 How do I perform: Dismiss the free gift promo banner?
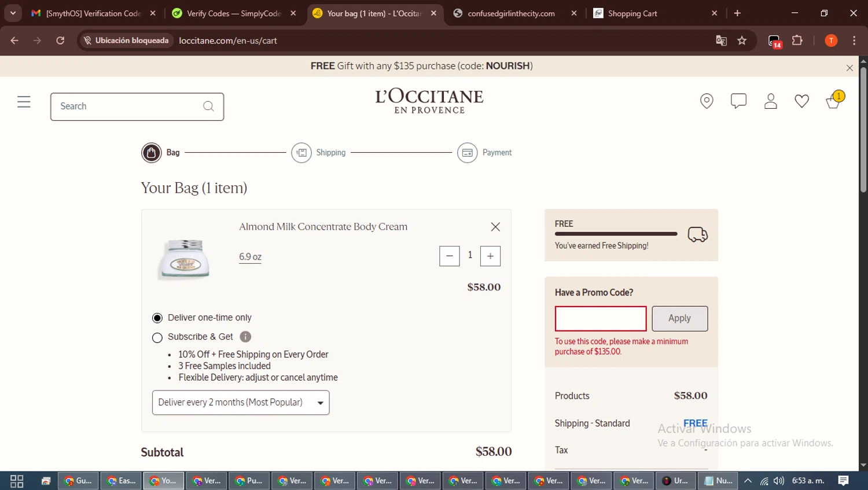[x=849, y=68]
